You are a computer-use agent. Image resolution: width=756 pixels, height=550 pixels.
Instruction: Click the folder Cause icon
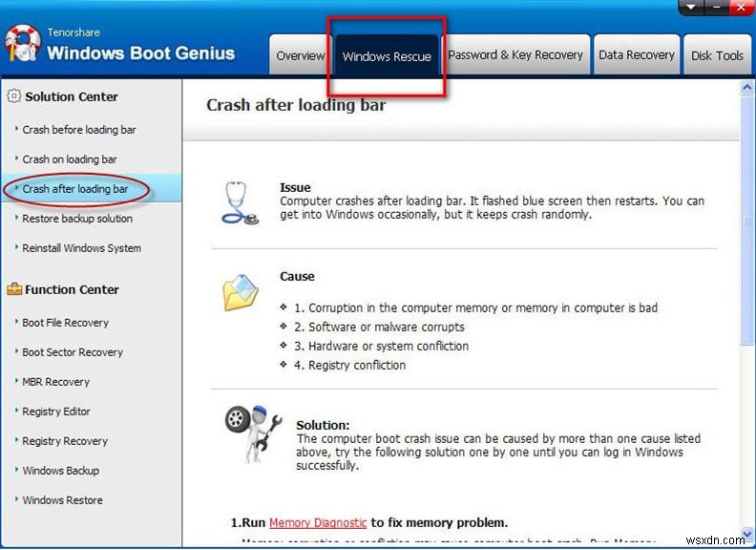click(x=241, y=292)
